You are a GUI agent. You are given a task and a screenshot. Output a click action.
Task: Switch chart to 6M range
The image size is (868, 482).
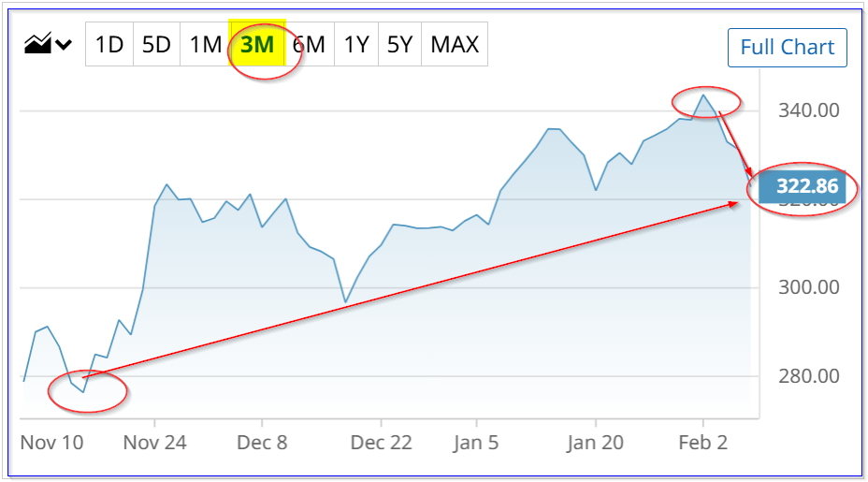pos(309,44)
